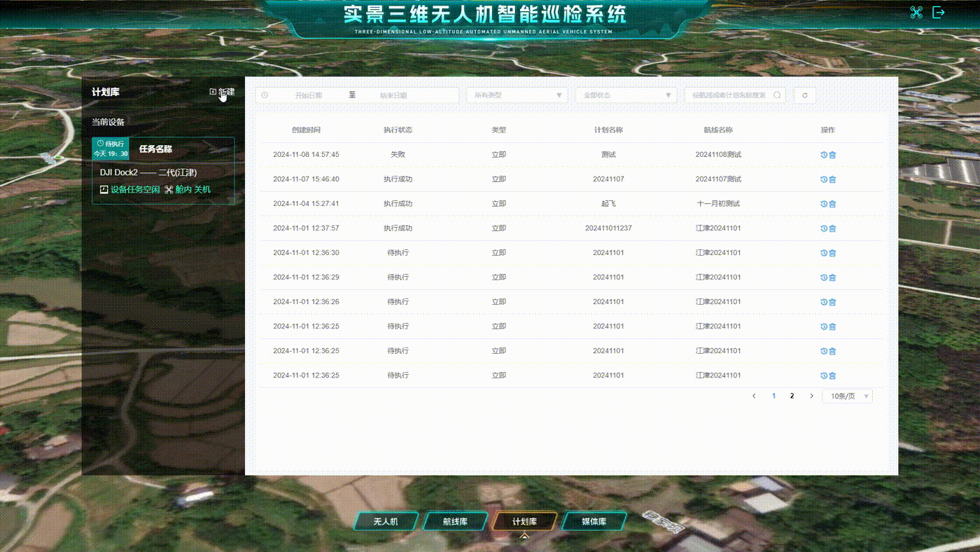Image resolution: width=980 pixels, height=552 pixels.
Task: Delete the plan created 2024-11-08 14:57:45
Action: point(832,155)
